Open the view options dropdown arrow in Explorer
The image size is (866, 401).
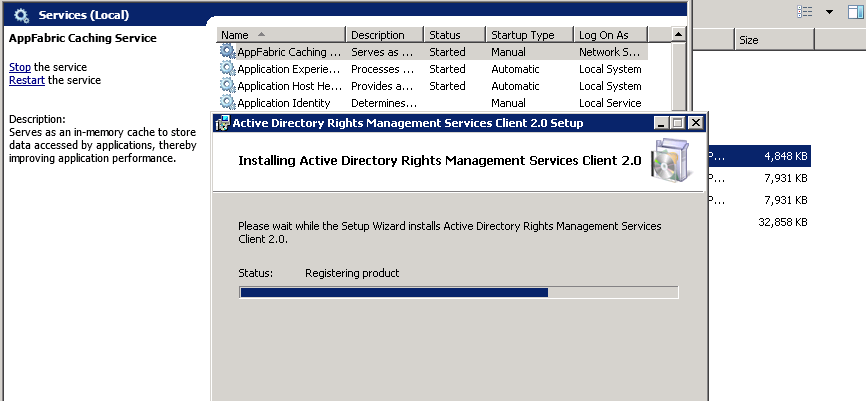[x=830, y=12]
